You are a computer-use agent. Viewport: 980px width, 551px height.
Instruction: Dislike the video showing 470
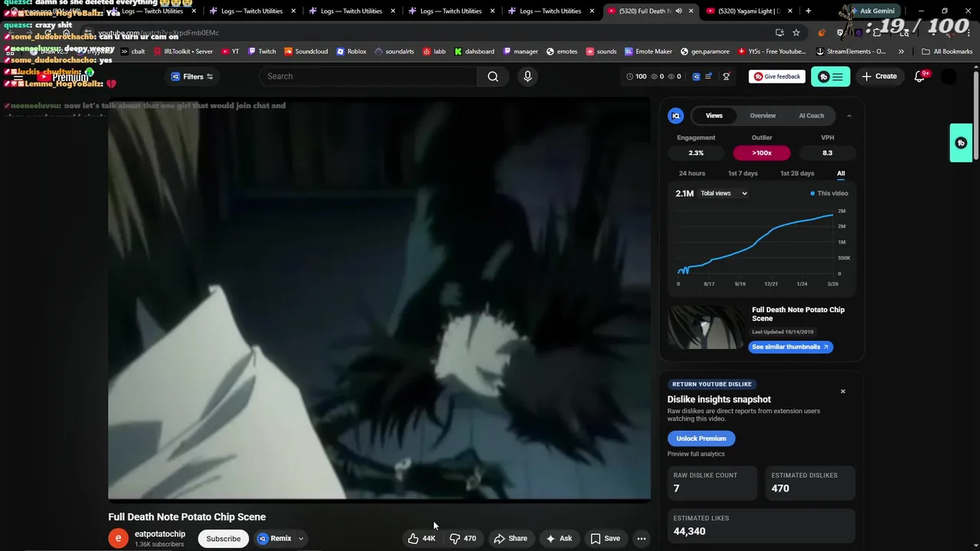tap(462, 539)
